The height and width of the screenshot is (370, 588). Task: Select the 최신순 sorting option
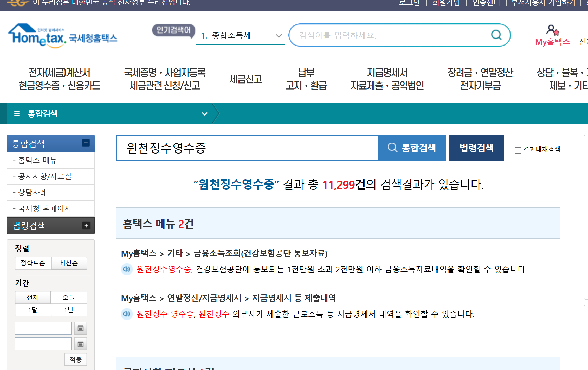[69, 263]
